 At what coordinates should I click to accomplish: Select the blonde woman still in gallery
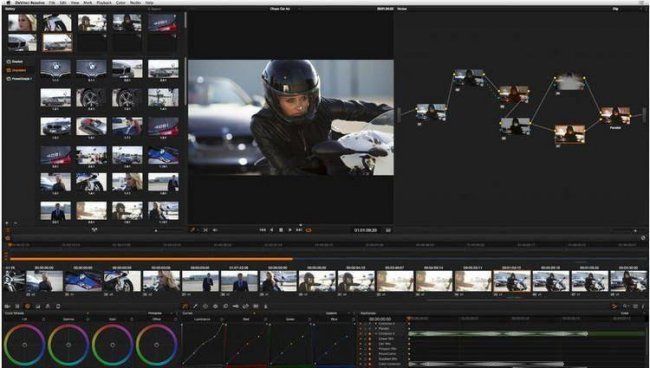[22, 23]
